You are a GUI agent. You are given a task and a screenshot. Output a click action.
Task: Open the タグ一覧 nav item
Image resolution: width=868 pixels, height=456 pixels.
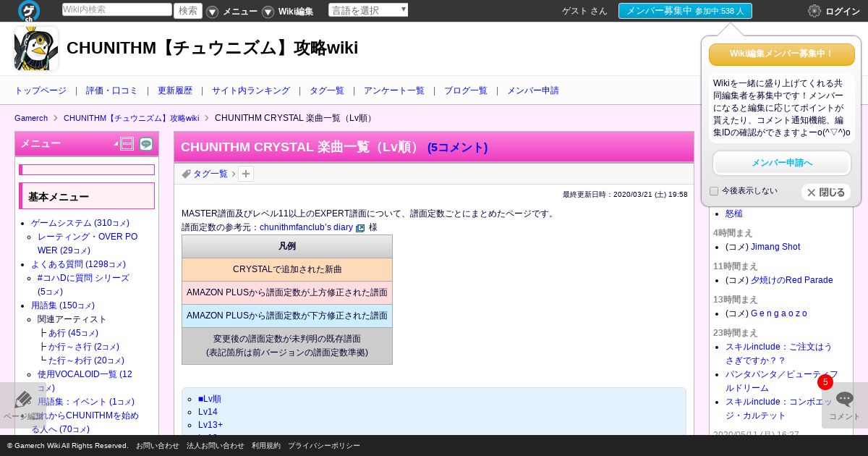327,90
